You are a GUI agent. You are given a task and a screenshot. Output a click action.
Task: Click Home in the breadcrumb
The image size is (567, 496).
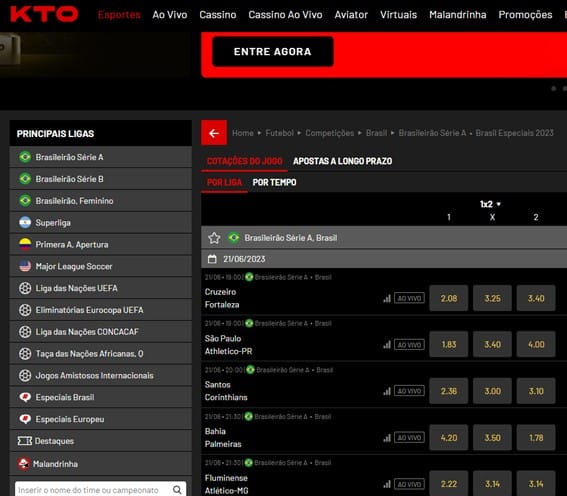[243, 133]
